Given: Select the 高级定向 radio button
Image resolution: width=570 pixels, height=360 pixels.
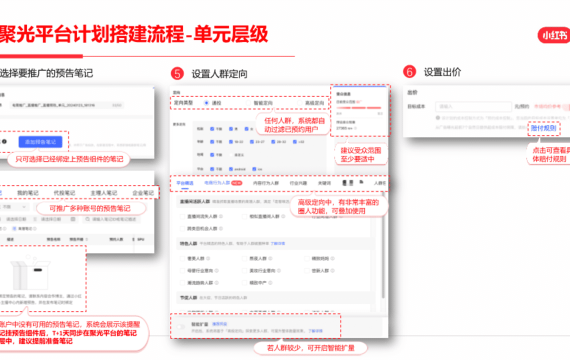Looking at the screenshot, I should click(x=300, y=103).
